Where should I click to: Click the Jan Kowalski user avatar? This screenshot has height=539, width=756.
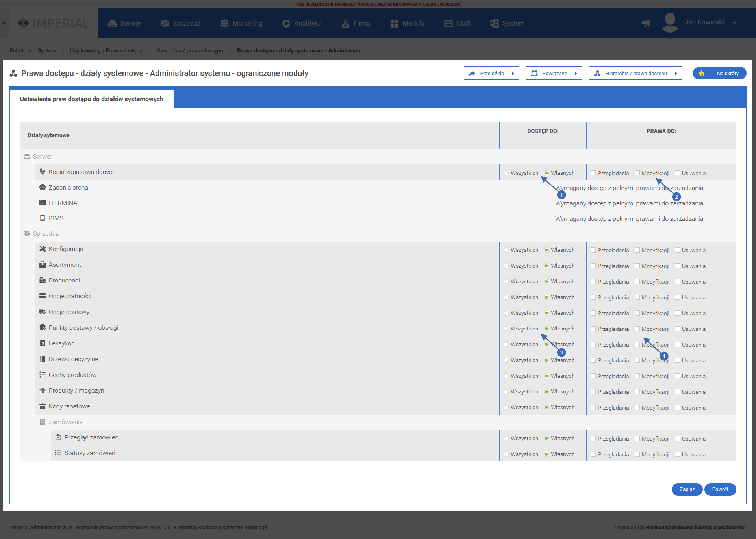click(670, 22)
